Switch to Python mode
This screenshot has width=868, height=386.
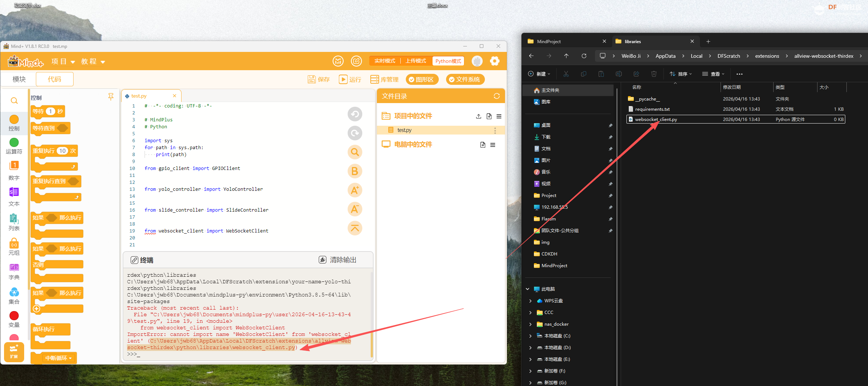pos(448,61)
